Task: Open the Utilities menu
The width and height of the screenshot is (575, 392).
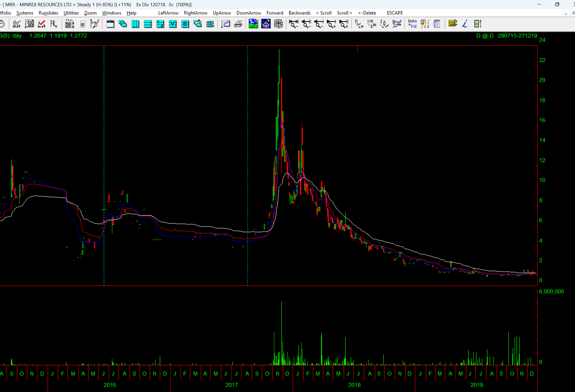Action: 71,13
